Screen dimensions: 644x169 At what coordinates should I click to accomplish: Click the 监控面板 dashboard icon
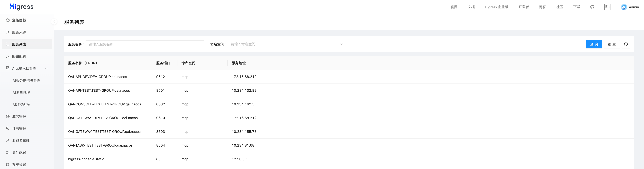click(8, 20)
